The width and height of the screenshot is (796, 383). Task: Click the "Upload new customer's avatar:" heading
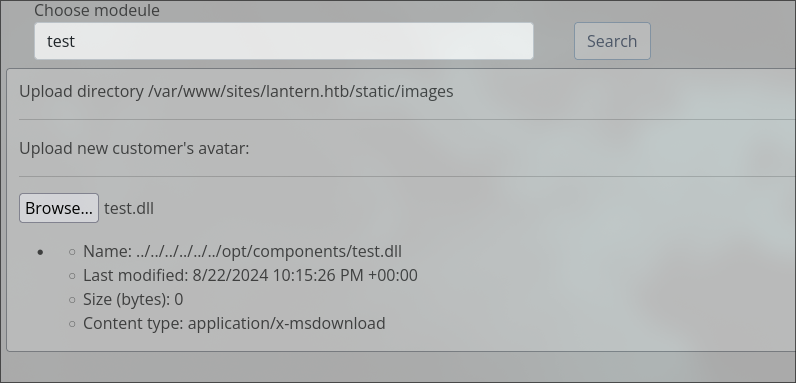[135, 148]
